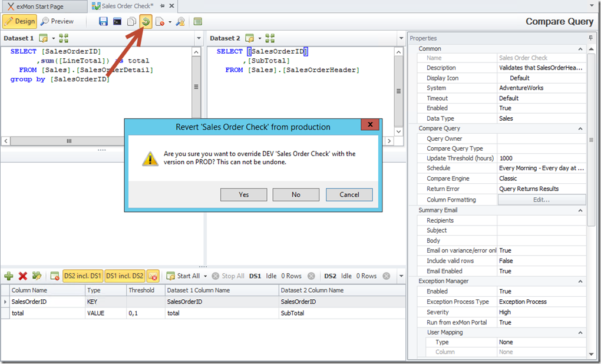Viewport: 601px width, 364px height.
Task: Click the pin icon on the Properties panel
Action: (590, 38)
